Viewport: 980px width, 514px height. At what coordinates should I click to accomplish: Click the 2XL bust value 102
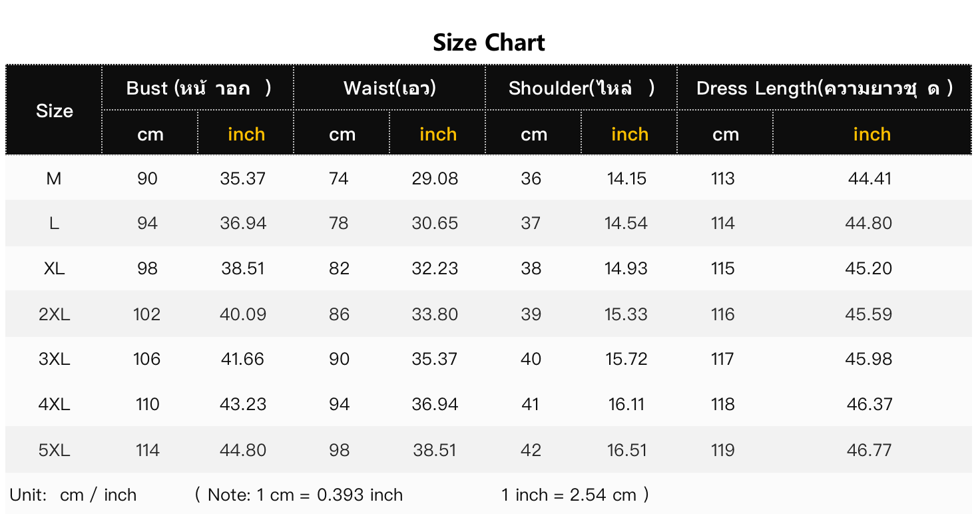click(146, 314)
